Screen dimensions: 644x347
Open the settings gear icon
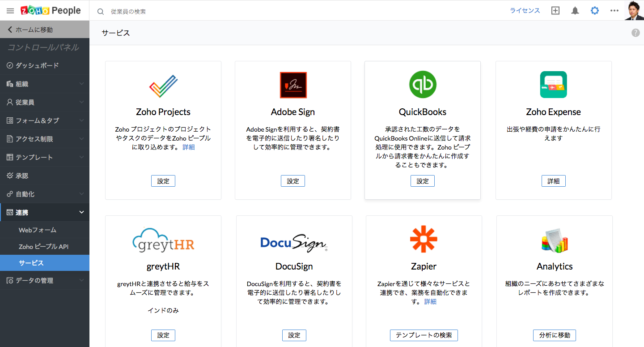(595, 11)
